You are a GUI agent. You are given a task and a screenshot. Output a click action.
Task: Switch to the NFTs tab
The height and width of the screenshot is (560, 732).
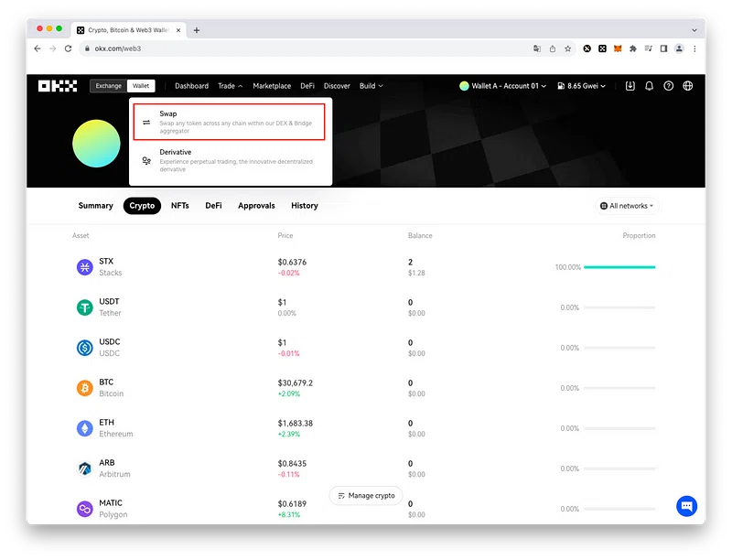coord(179,206)
